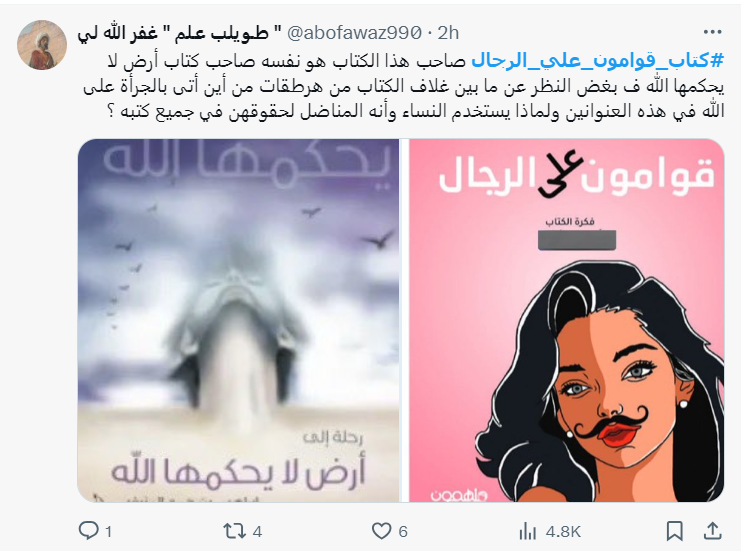Click the tweet body text to expand

click(x=403, y=86)
